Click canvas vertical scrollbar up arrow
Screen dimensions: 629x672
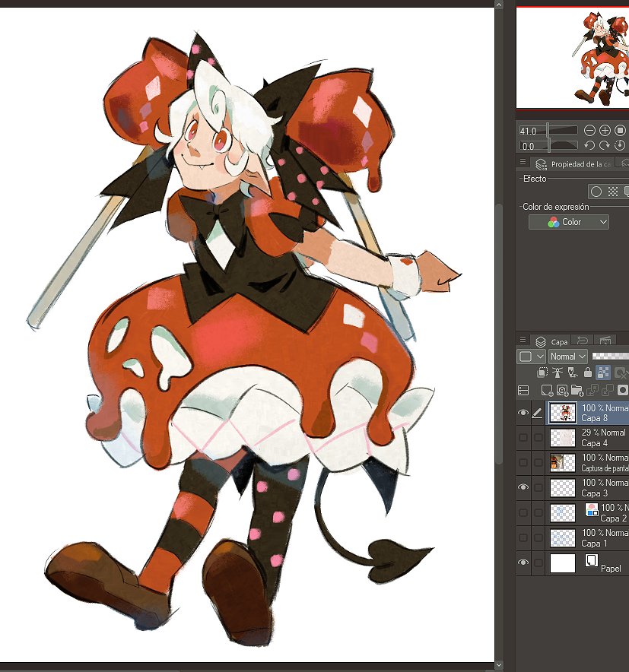click(x=498, y=5)
